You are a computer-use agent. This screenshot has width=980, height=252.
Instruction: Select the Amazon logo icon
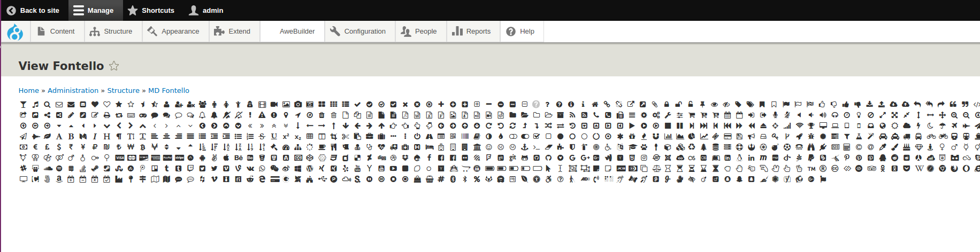coord(59,179)
